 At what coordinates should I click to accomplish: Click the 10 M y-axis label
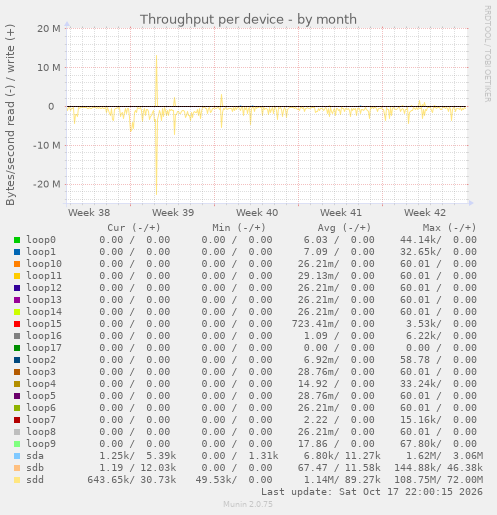pos(49,68)
